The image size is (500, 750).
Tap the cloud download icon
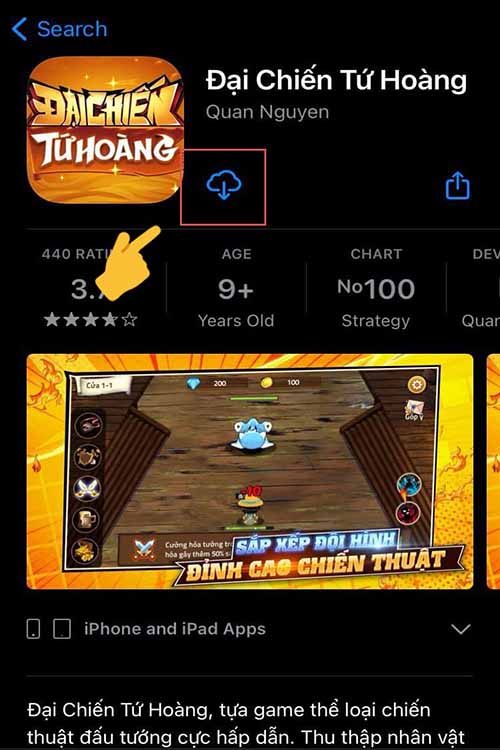pyautogui.click(x=224, y=185)
